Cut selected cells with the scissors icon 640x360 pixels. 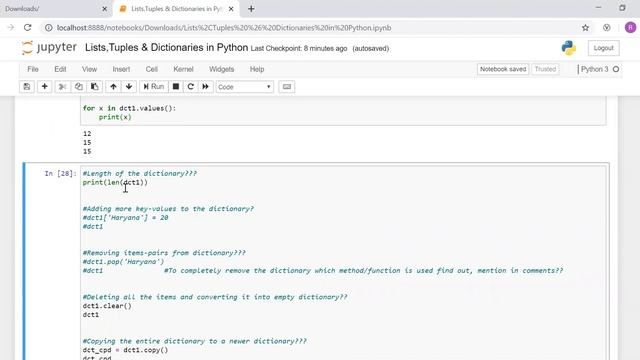[62, 87]
